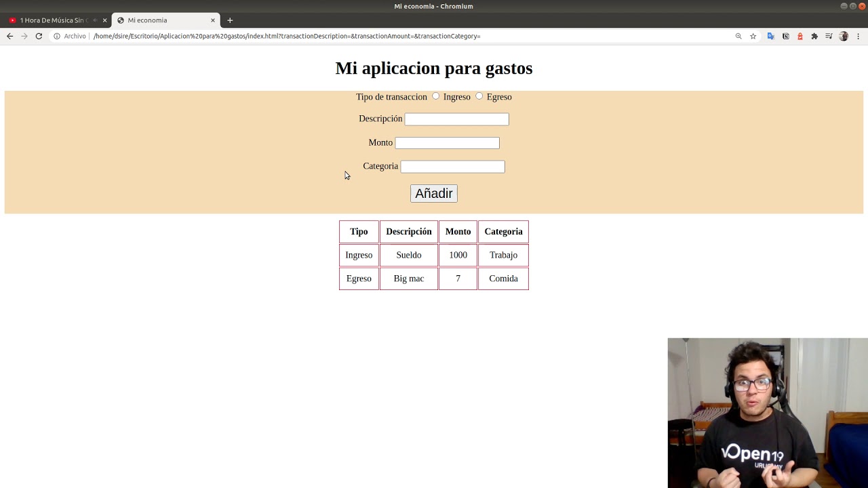Click the Comida cell
Viewport: 868px width, 488px height.
pyautogui.click(x=503, y=279)
